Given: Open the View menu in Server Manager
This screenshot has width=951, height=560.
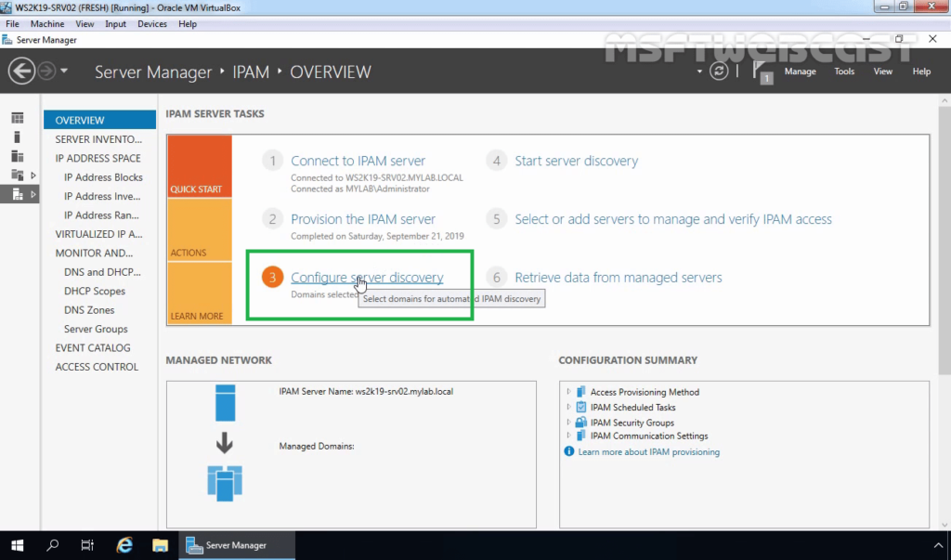Looking at the screenshot, I should [x=882, y=72].
